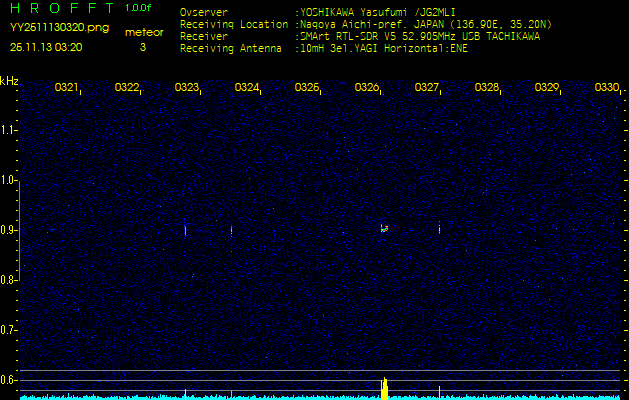Pick the 0327 time marker
Screen dimensions: 629x400
427,88
